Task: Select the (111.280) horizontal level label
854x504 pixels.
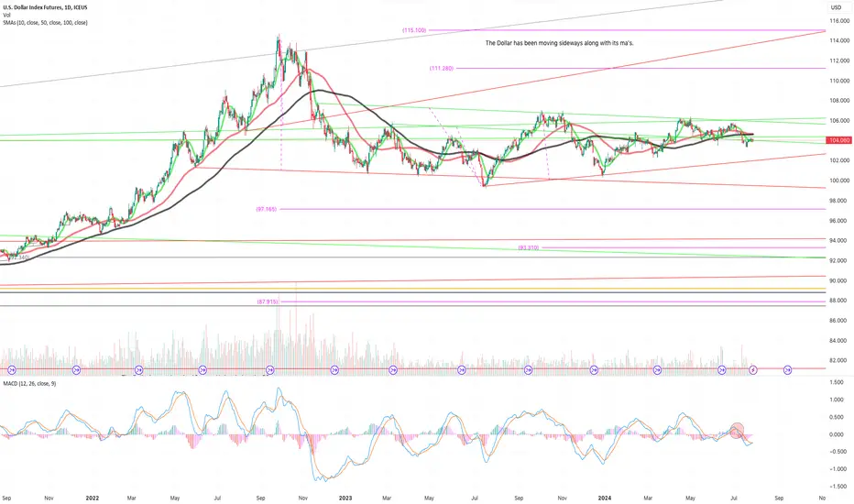Action: (441, 68)
